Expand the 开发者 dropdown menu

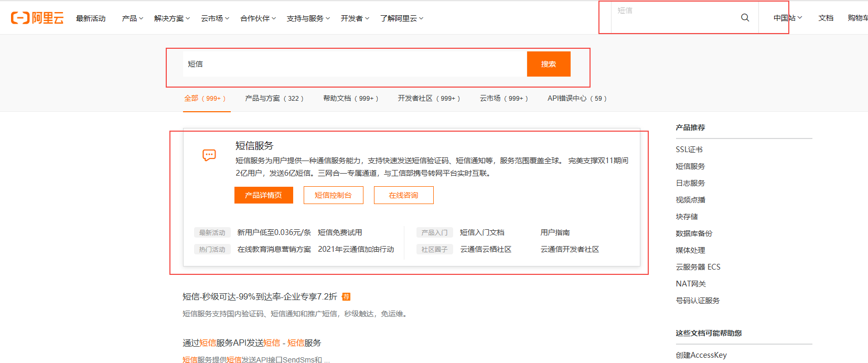tap(355, 18)
